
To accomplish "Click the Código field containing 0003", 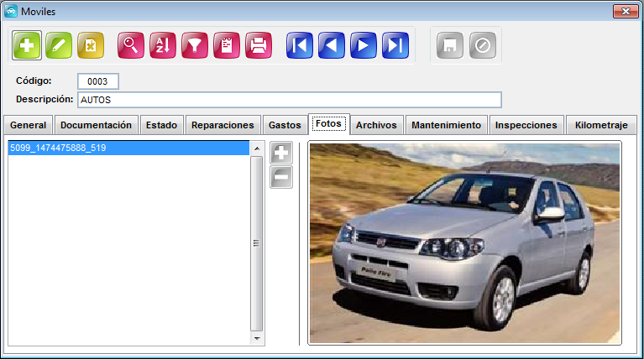I will [98, 81].
